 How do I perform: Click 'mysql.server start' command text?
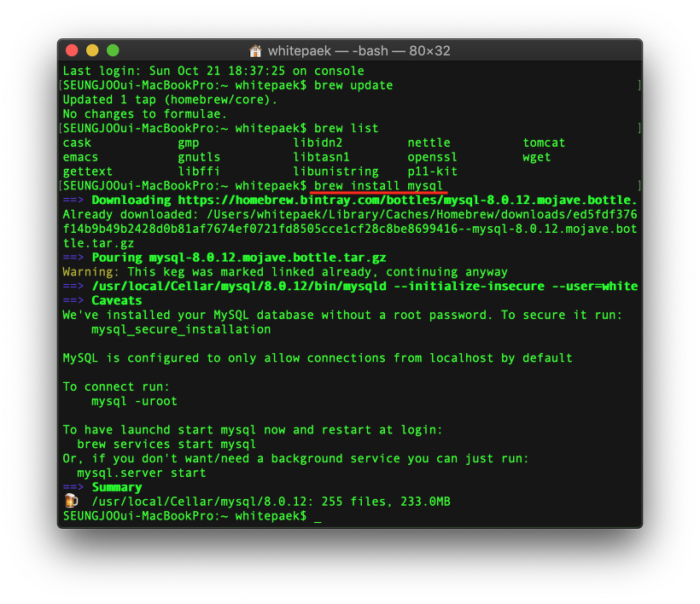[142, 473]
